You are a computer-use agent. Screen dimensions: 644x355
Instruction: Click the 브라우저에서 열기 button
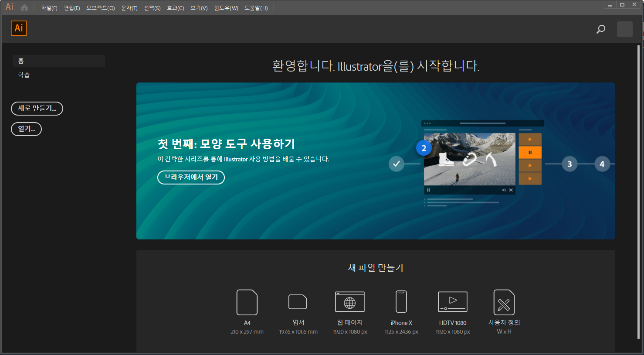191,177
